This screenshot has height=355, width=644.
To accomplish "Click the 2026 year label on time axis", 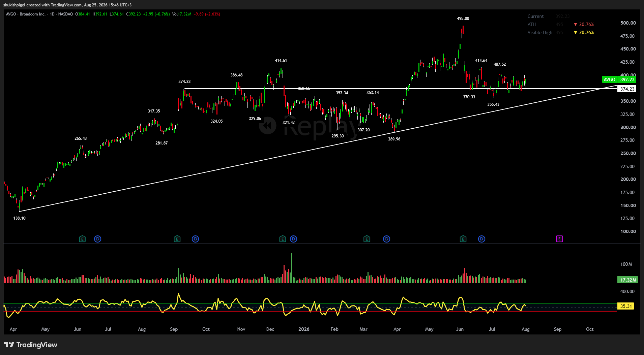I will 304,329.
